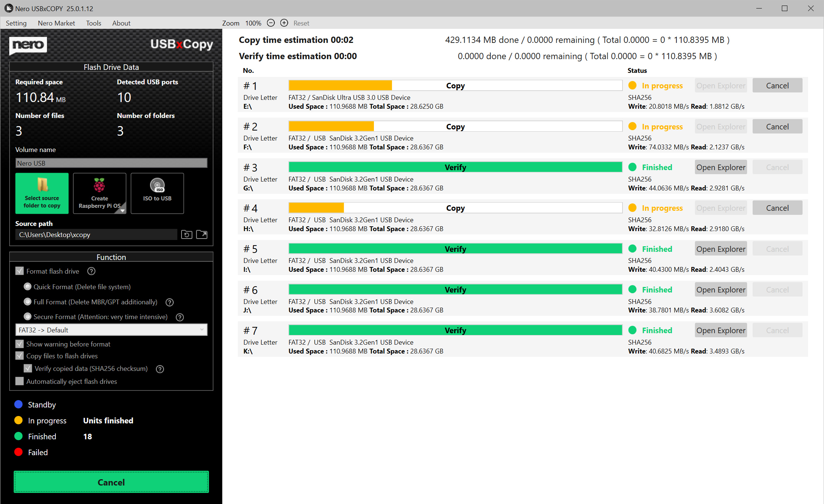
Task: Open Explorer for drive #6 J:\
Action: coord(721,290)
